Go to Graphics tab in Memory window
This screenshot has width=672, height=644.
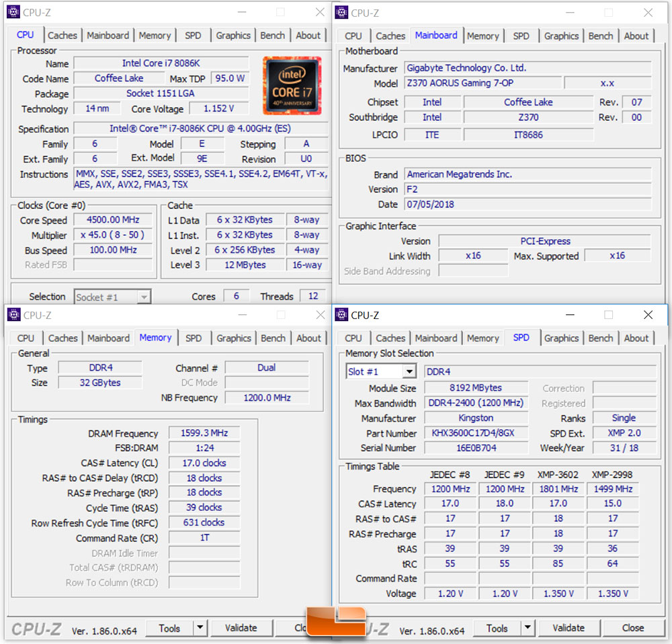tap(234, 338)
